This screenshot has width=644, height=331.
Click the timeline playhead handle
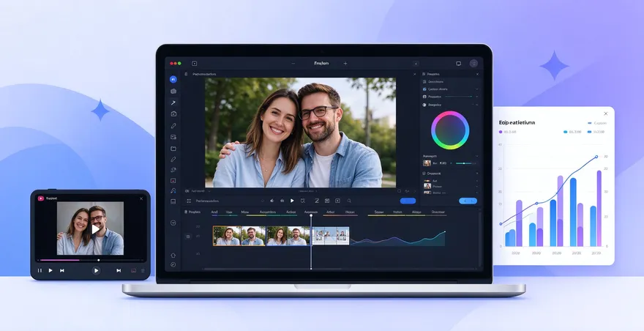click(x=311, y=215)
